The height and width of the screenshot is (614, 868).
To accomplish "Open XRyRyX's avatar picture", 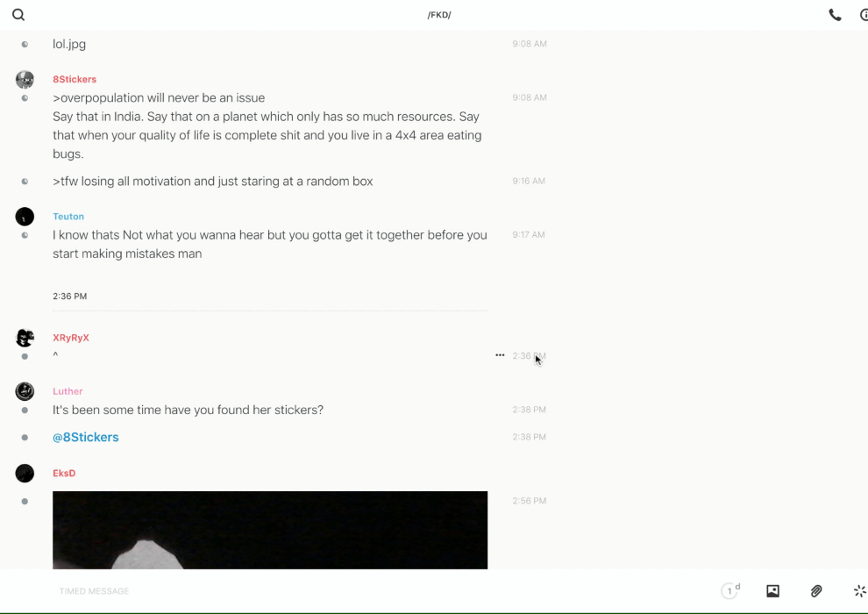I will (x=25, y=338).
